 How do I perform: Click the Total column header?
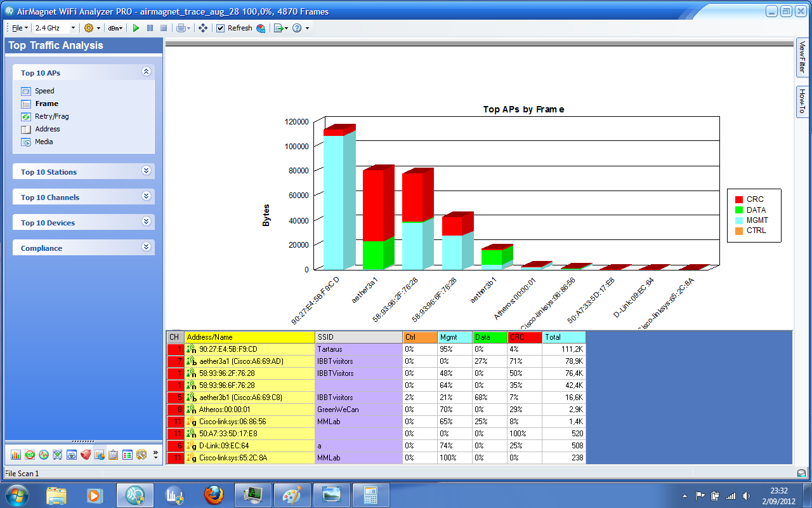pyautogui.click(x=564, y=337)
